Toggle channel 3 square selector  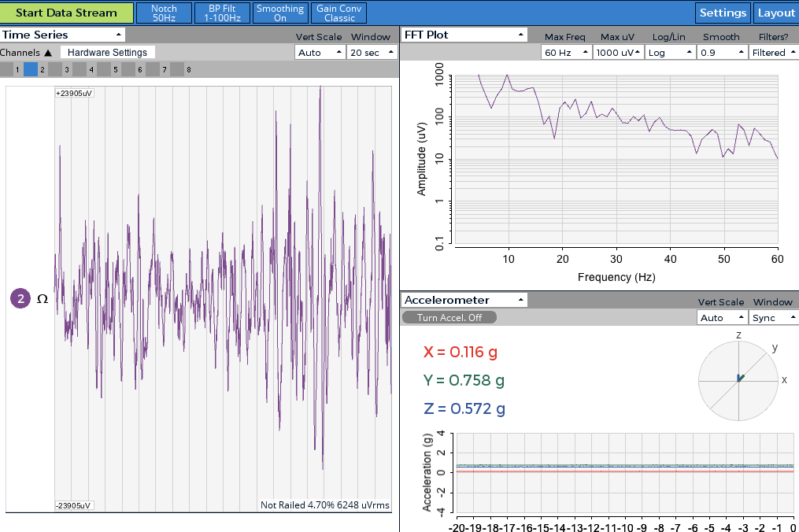click(55, 69)
